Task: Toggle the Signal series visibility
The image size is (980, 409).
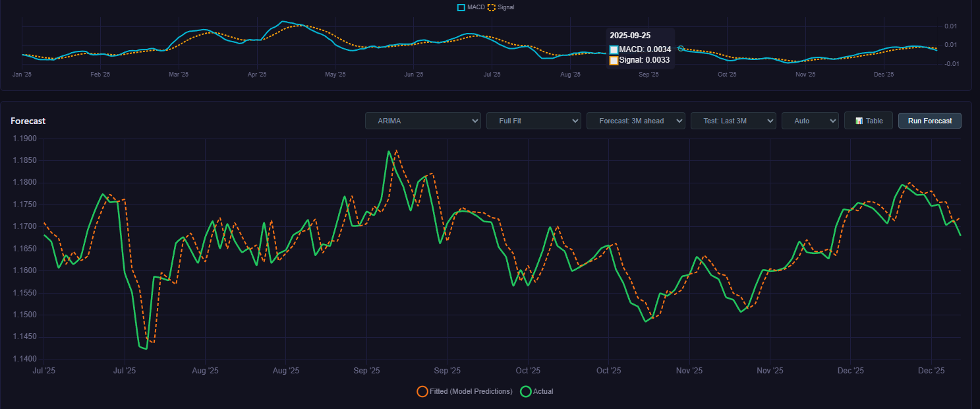Action: coord(500,7)
